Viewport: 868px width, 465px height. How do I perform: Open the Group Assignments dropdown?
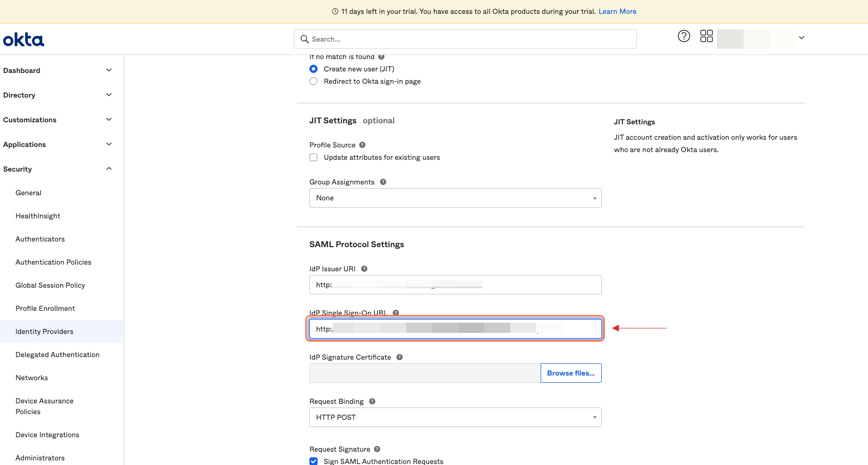tap(455, 198)
